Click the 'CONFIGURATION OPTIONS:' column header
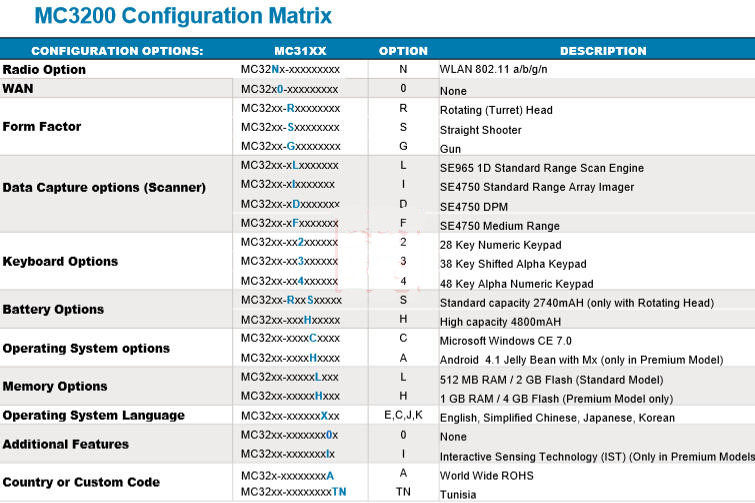The image size is (755, 503). pos(117,51)
